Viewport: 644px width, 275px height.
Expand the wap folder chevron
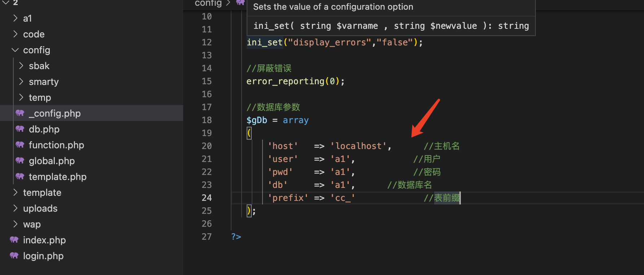[15, 224]
